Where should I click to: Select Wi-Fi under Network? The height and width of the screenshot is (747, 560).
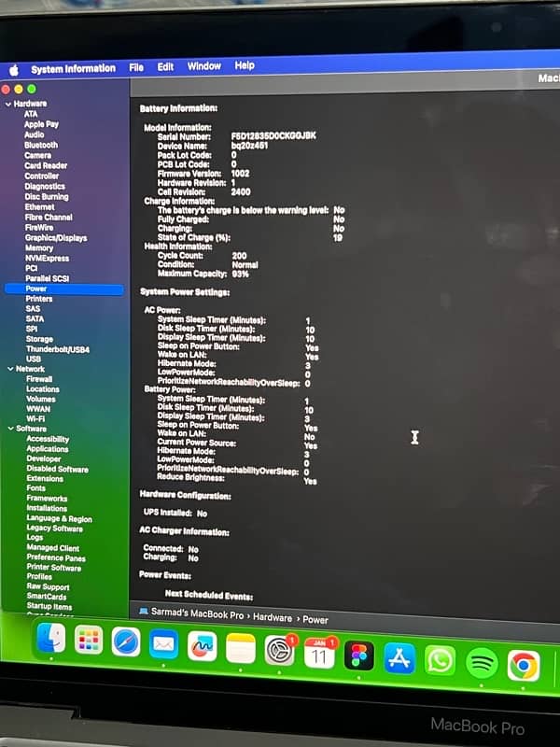36,418
